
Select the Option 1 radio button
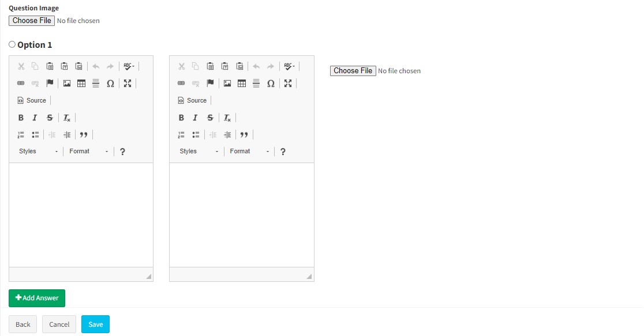12,44
